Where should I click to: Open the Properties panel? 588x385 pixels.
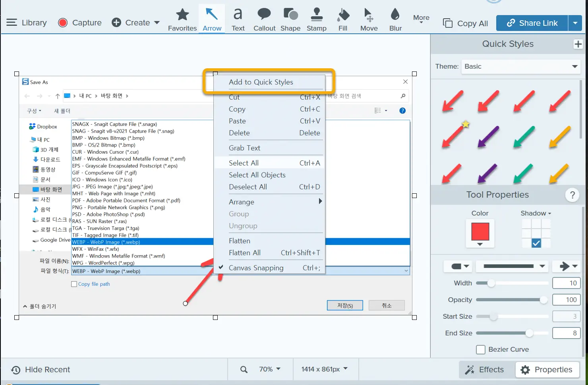coord(547,370)
